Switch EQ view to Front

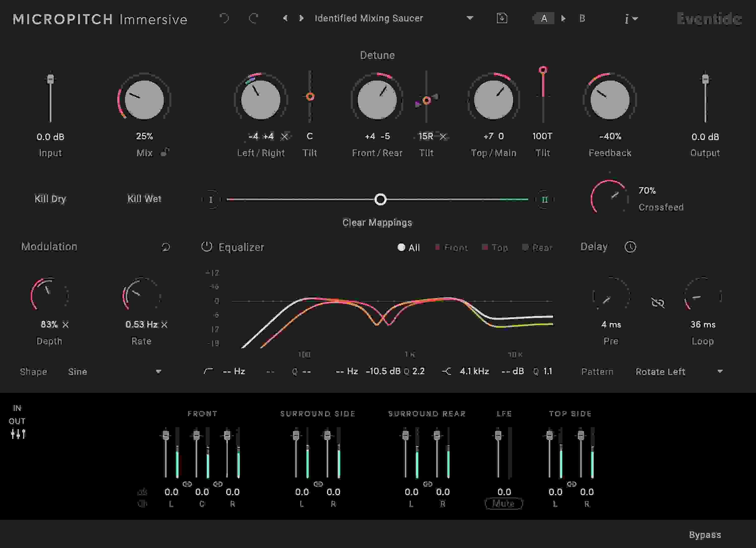452,247
